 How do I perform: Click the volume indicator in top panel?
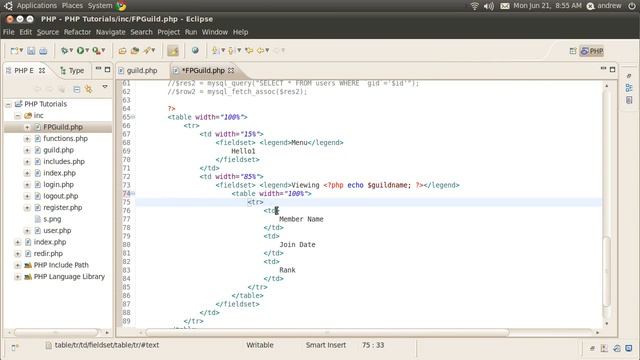[x=489, y=6]
